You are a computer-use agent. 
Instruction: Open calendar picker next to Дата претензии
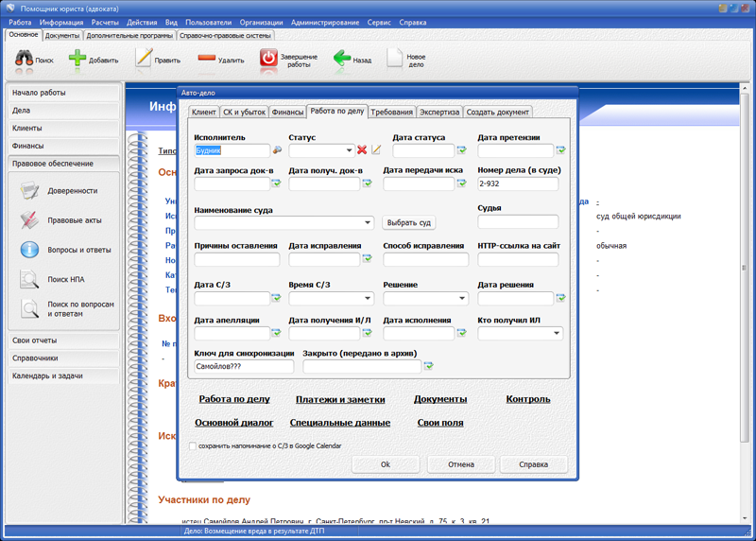[560, 149]
